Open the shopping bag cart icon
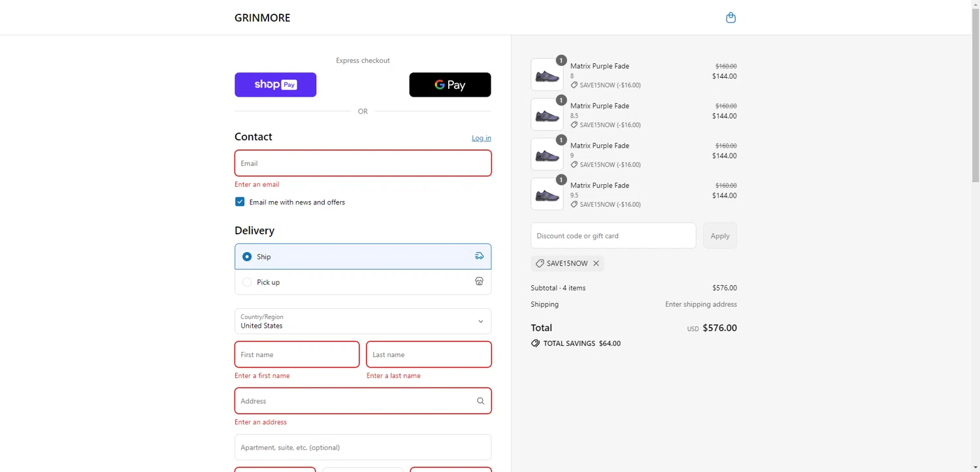The image size is (980, 472). [730, 18]
